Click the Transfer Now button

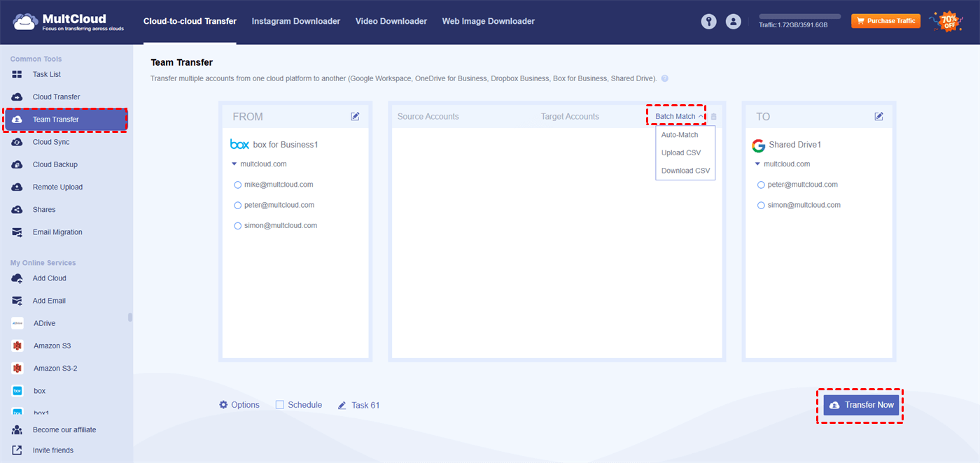click(861, 405)
